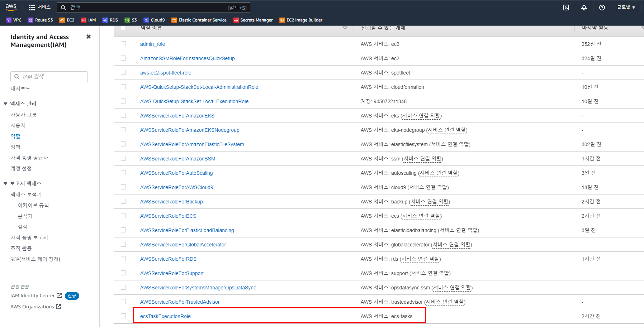Open the Route 53 shortcut

[41, 20]
